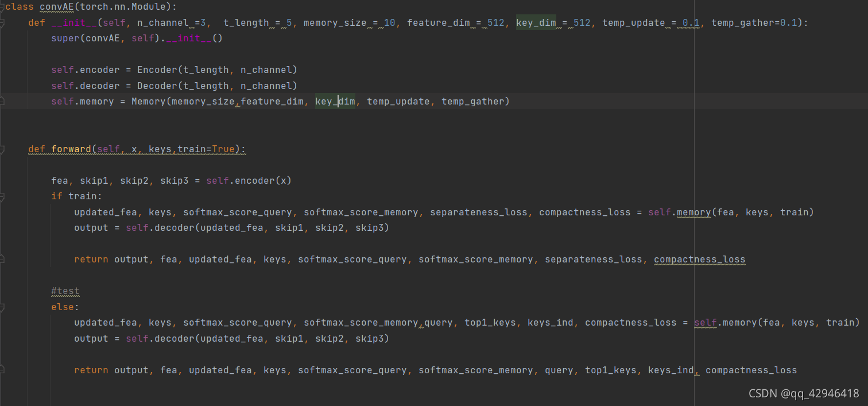
Task: Click key_dim argument in Memory call
Action: pyautogui.click(x=335, y=102)
